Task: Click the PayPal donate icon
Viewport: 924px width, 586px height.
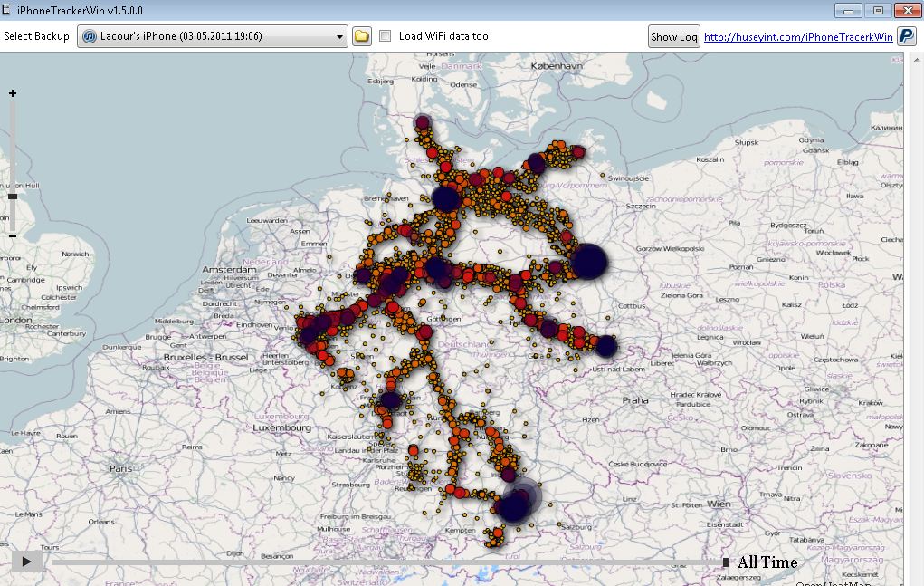Action: click(906, 36)
